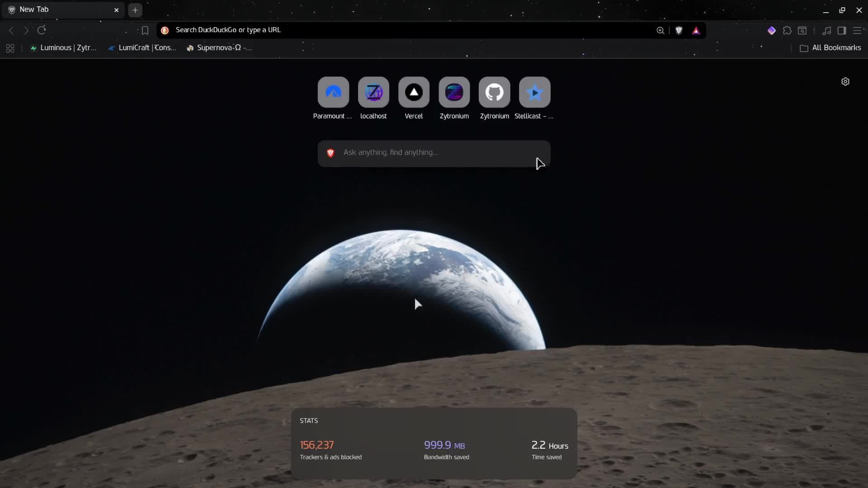Go back with the back arrow

click(11, 30)
